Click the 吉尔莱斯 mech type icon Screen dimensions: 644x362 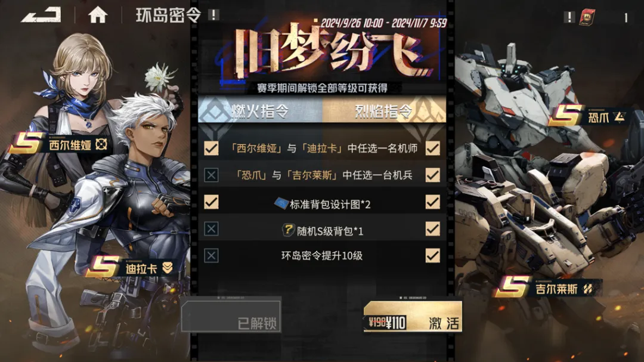[588, 289]
